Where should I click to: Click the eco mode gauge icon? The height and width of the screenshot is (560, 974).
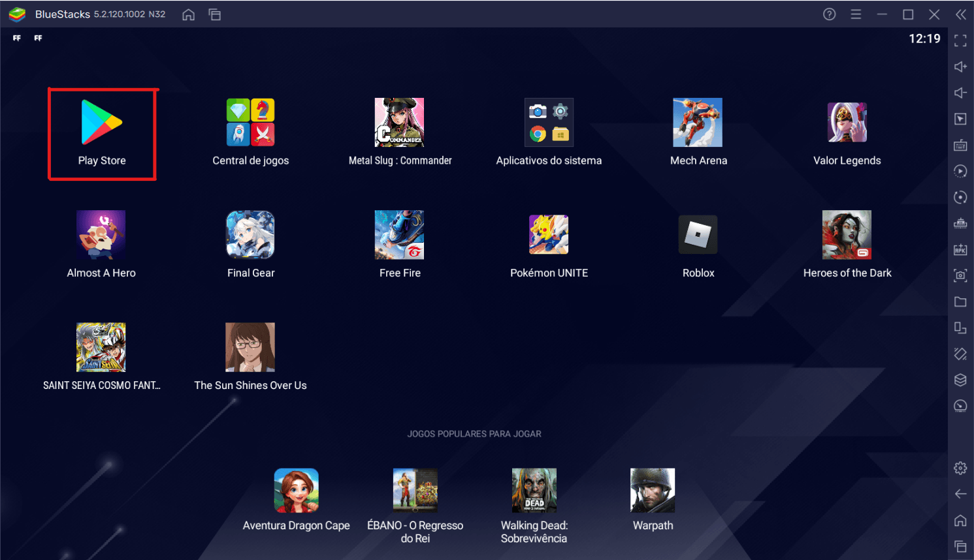point(960,406)
